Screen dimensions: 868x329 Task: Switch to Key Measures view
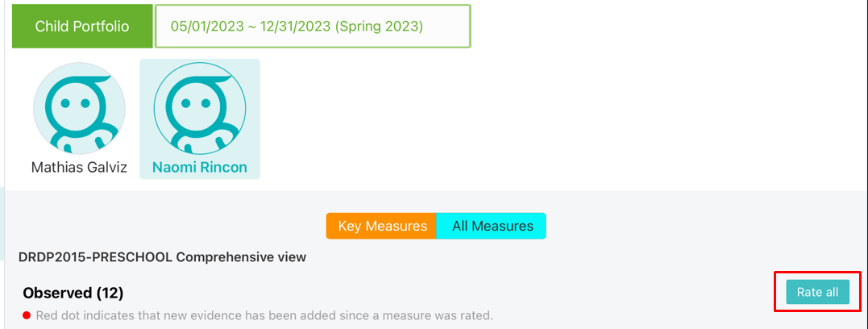(x=382, y=226)
